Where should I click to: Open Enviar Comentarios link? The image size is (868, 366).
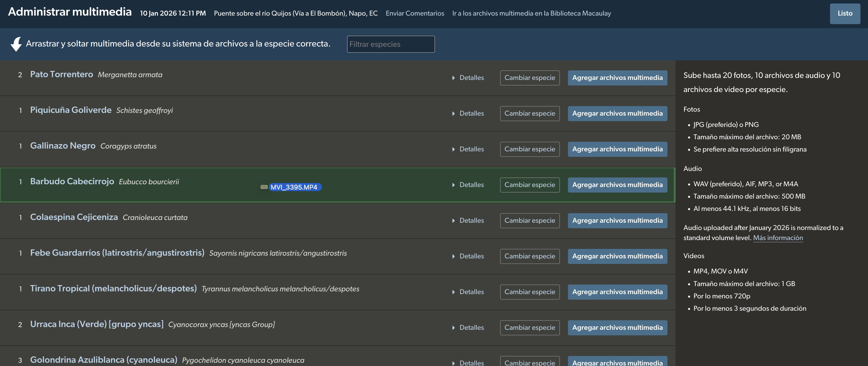pyautogui.click(x=414, y=14)
